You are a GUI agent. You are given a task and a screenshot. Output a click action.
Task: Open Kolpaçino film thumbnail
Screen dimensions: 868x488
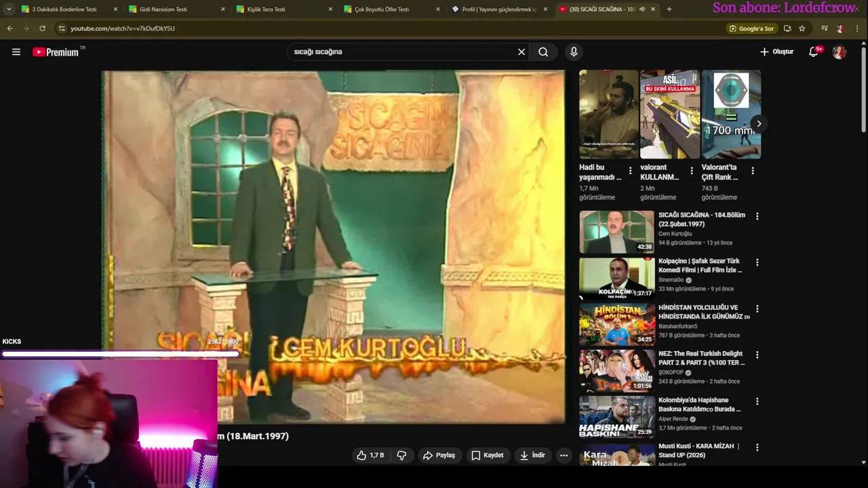616,278
